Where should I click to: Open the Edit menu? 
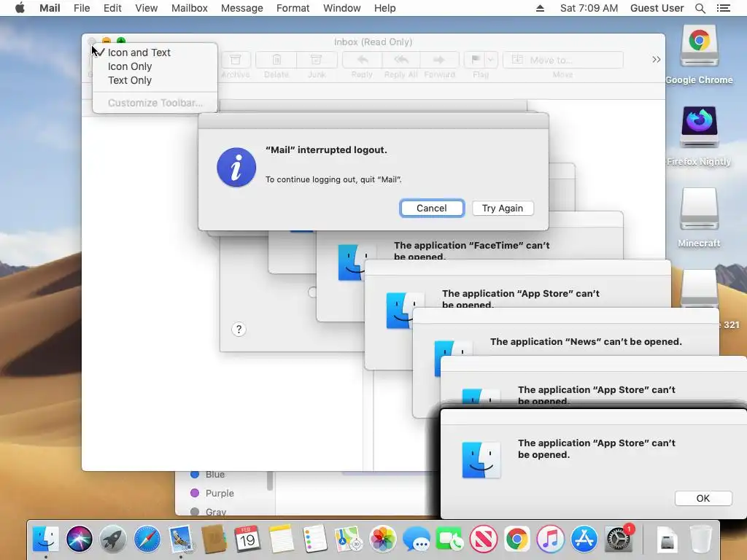(112, 8)
